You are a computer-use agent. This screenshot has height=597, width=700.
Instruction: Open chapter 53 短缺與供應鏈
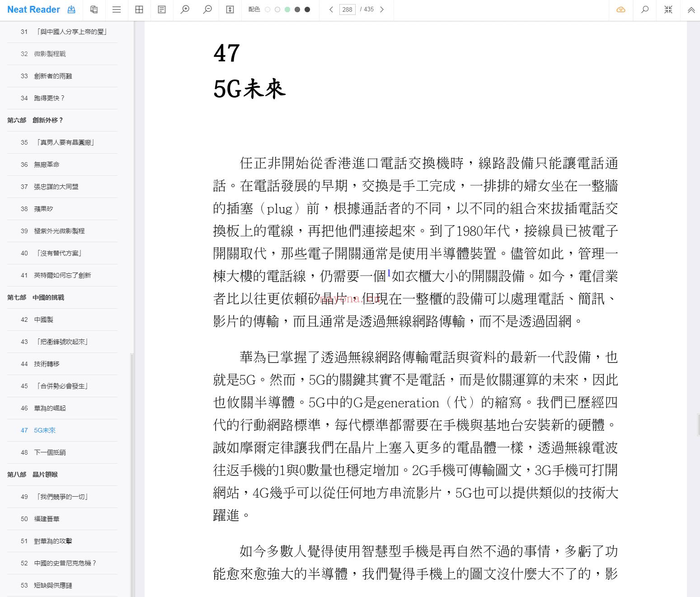click(x=62, y=585)
